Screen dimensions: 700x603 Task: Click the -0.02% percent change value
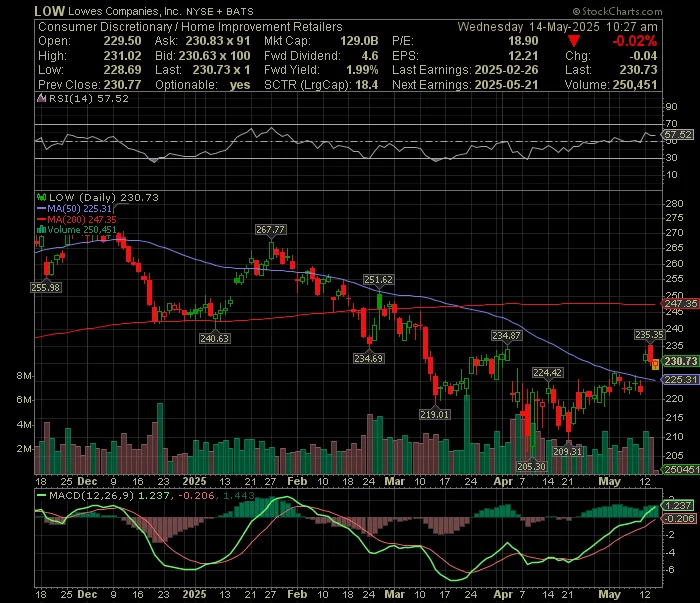click(634, 41)
